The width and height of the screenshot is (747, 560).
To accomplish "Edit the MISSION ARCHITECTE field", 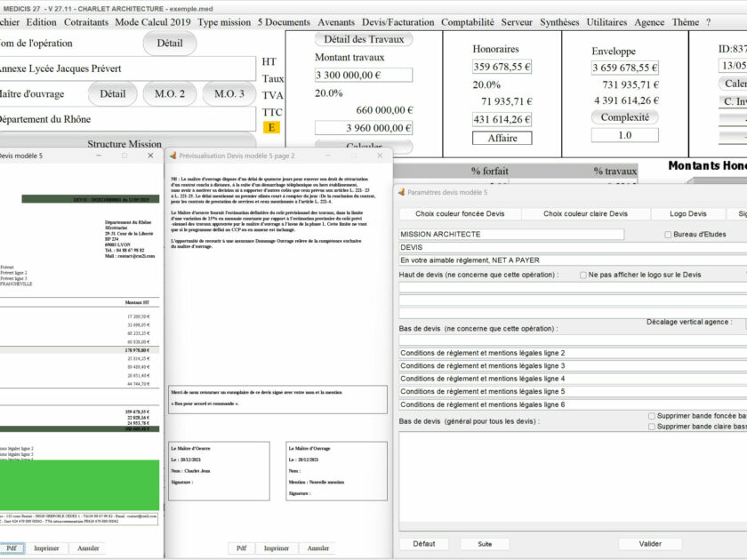I will click(511, 235).
